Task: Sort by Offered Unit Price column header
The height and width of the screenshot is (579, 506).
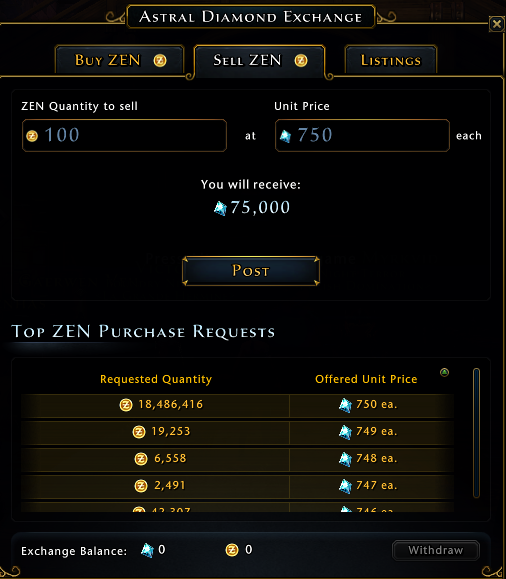Action: (366, 379)
